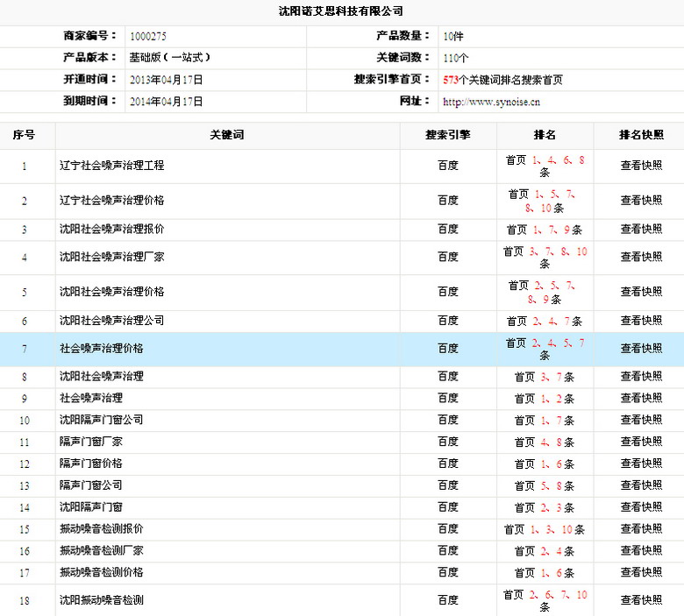Select keyword 沈阳振动噪音检测
The width and height of the screenshot is (684, 616).
click(102, 600)
